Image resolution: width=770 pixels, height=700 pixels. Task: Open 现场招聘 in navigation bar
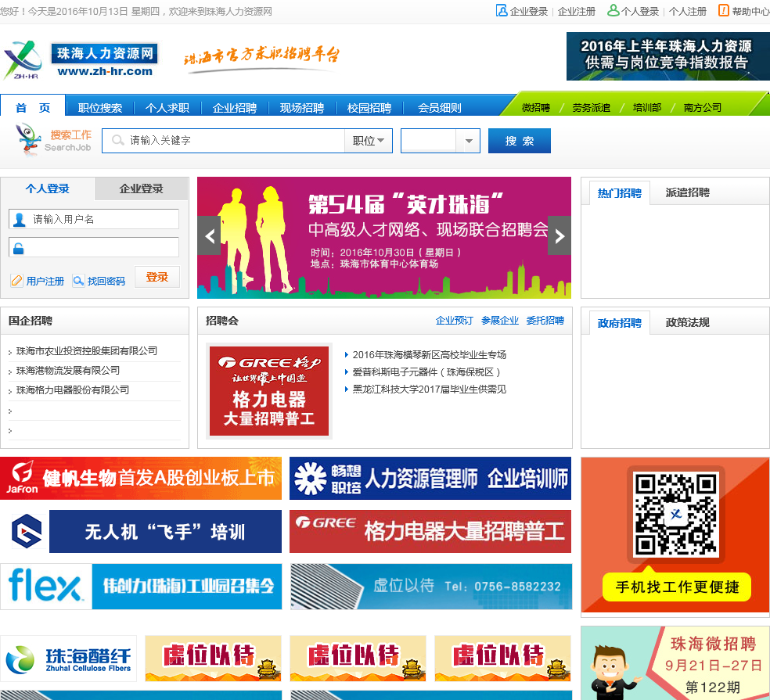pyautogui.click(x=301, y=107)
